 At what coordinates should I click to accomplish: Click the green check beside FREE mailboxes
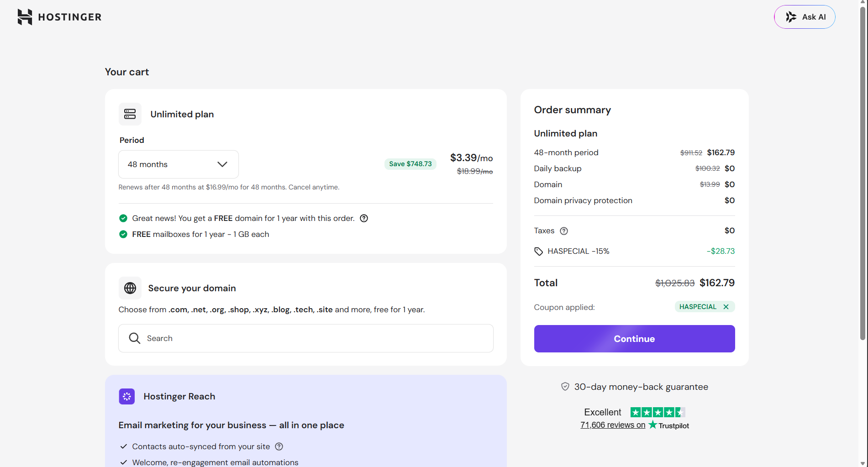coord(123,234)
